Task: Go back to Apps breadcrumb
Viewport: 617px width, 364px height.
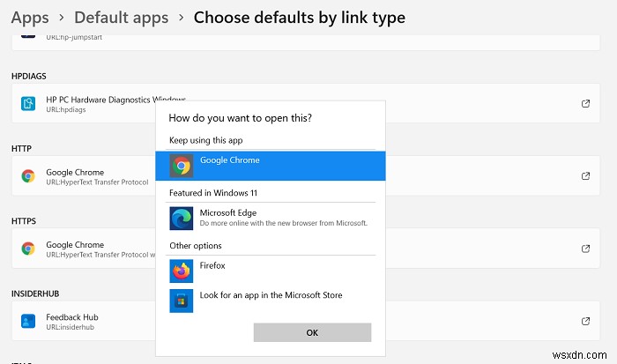Action: [x=30, y=17]
